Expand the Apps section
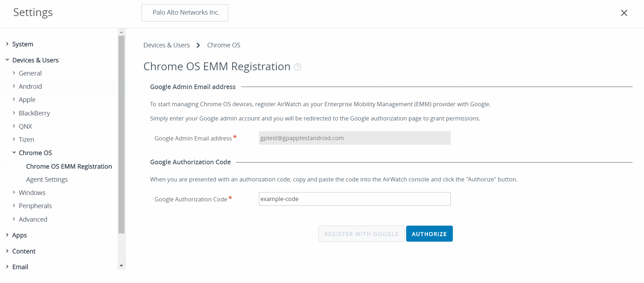This screenshot has width=644, height=283. pyautogui.click(x=7, y=235)
